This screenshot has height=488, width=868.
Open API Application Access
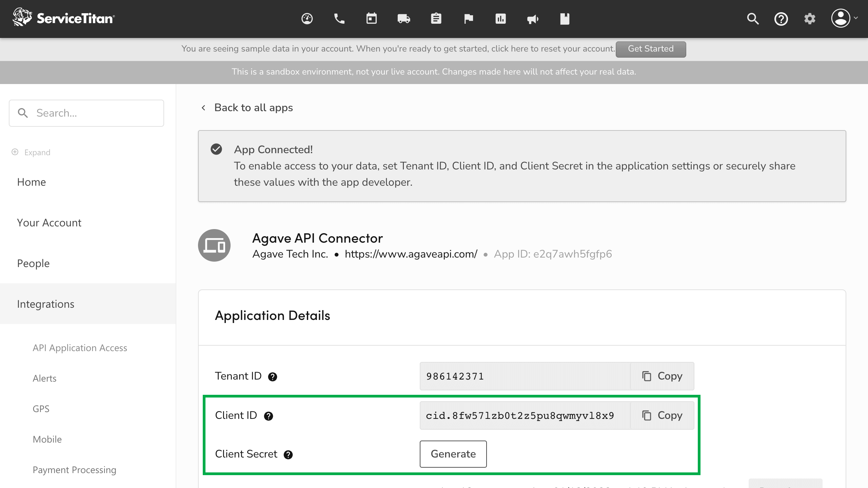pos(80,348)
